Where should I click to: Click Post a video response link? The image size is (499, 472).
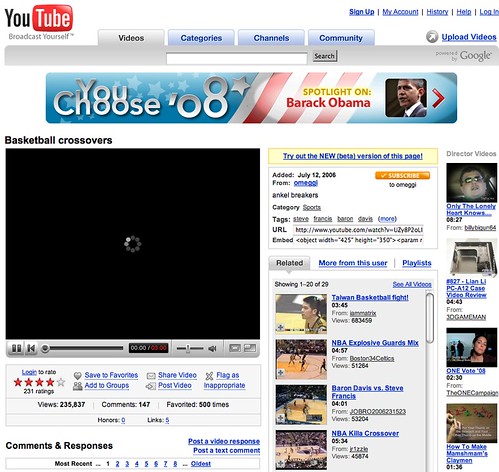coord(224,441)
